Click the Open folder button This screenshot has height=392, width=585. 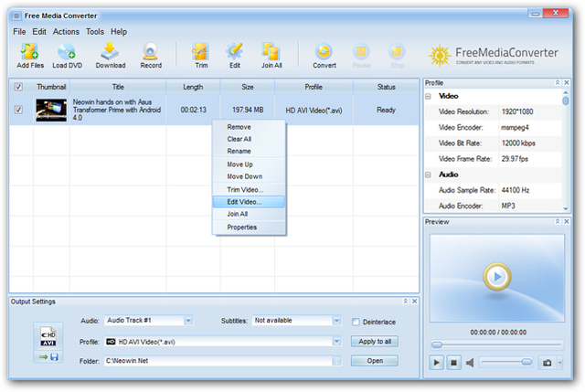(375, 361)
